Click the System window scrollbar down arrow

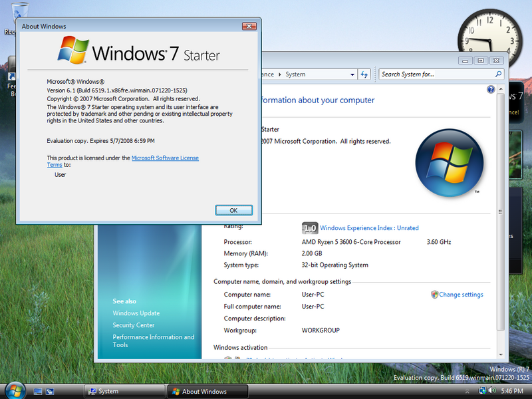coord(501,355)
